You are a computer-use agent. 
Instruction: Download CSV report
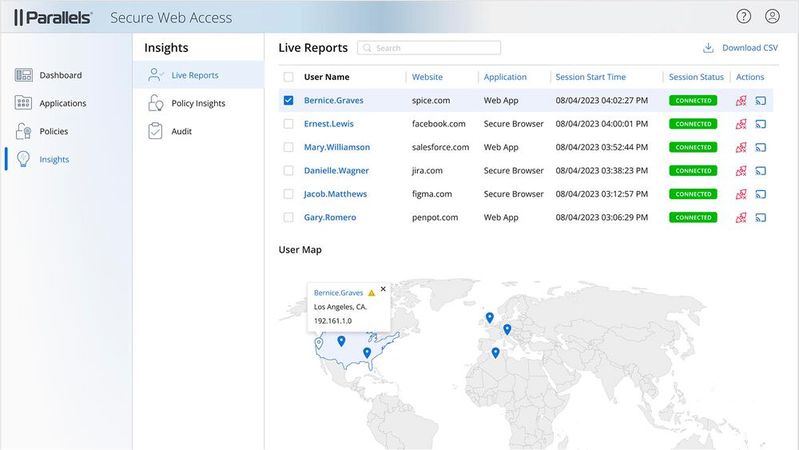click(x=740, y=48)
